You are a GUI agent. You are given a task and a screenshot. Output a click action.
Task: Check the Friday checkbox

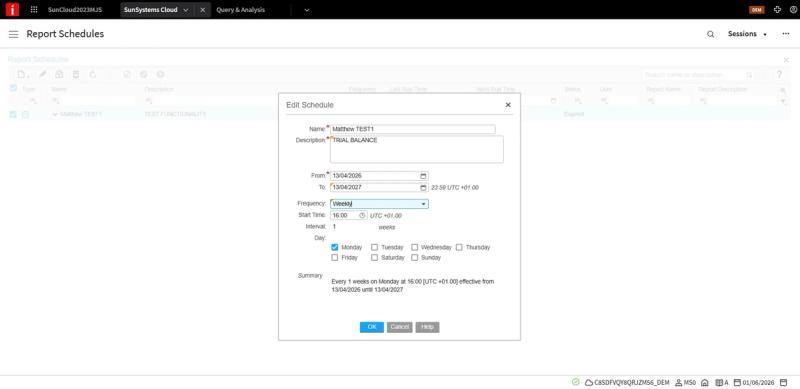coord(335,258)
